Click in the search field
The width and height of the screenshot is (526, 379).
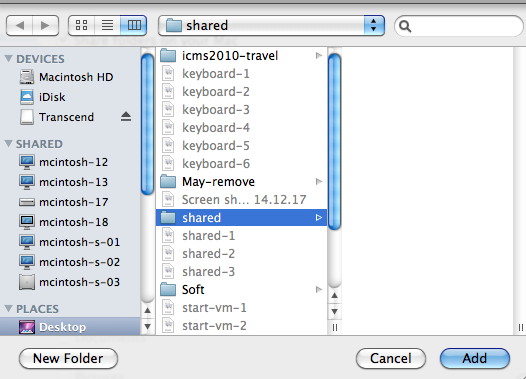[x=459, y=26]
